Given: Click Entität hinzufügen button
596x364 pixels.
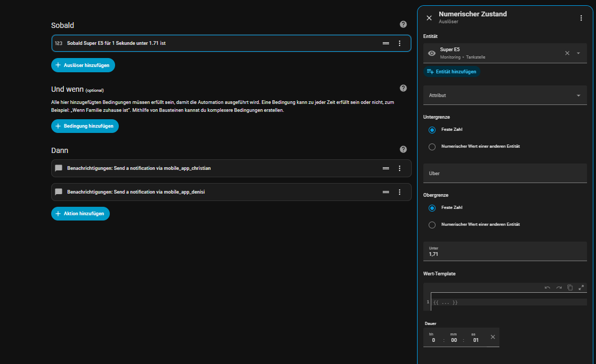Looking at the screenshot, I should (x=452, y=71).
